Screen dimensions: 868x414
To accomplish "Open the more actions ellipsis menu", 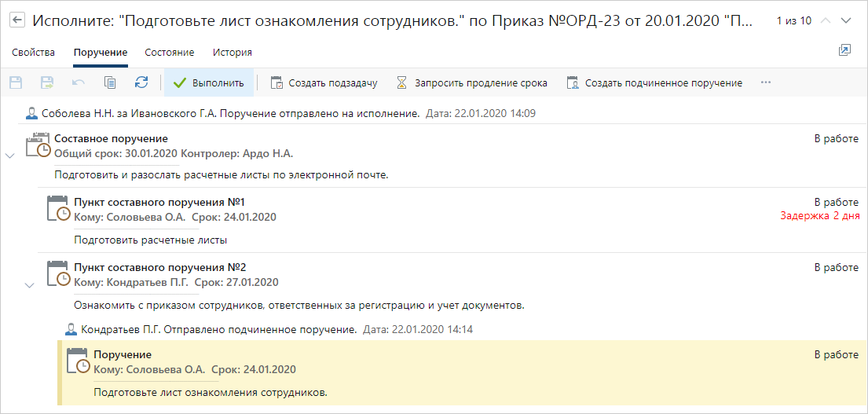I will [x=766, y=82].
